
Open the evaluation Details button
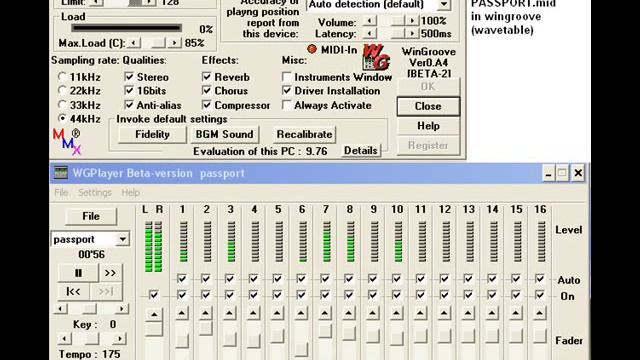point(360,151)
